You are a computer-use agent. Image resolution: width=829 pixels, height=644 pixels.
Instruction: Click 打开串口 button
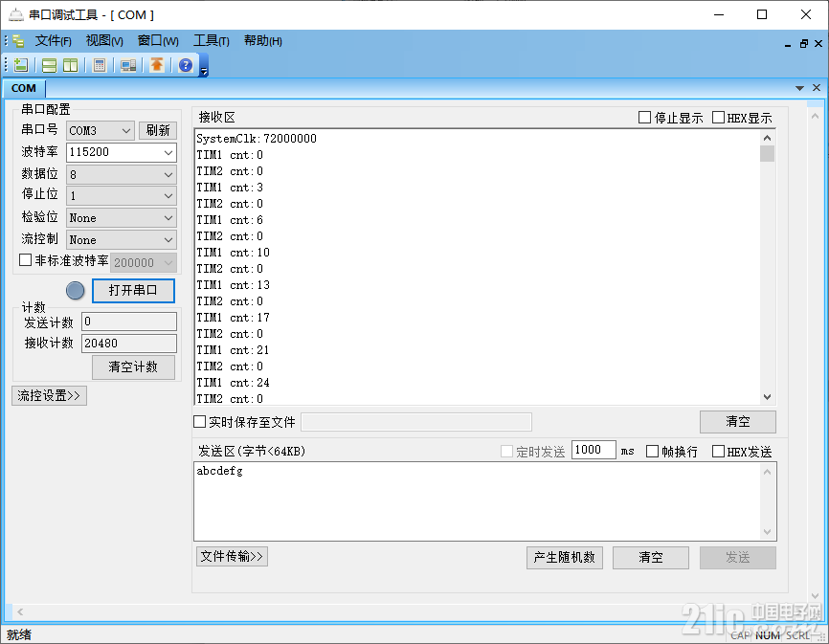click(133, 291)
